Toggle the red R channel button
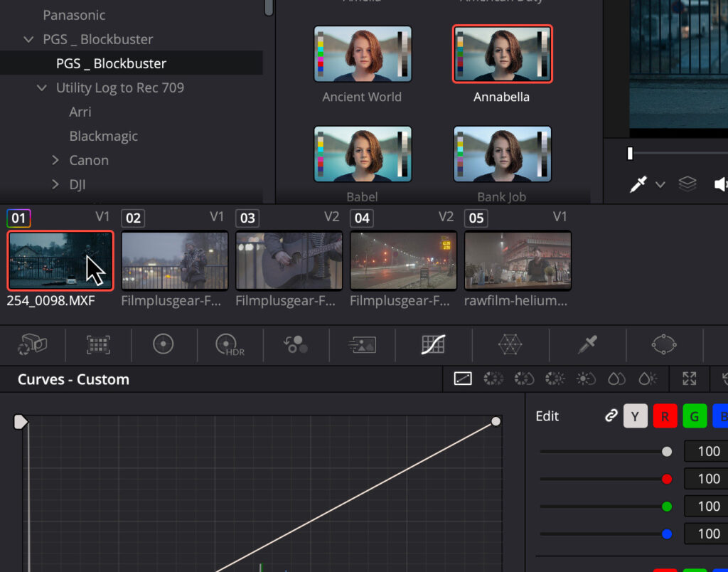728x572 pixels. [665, 416]
